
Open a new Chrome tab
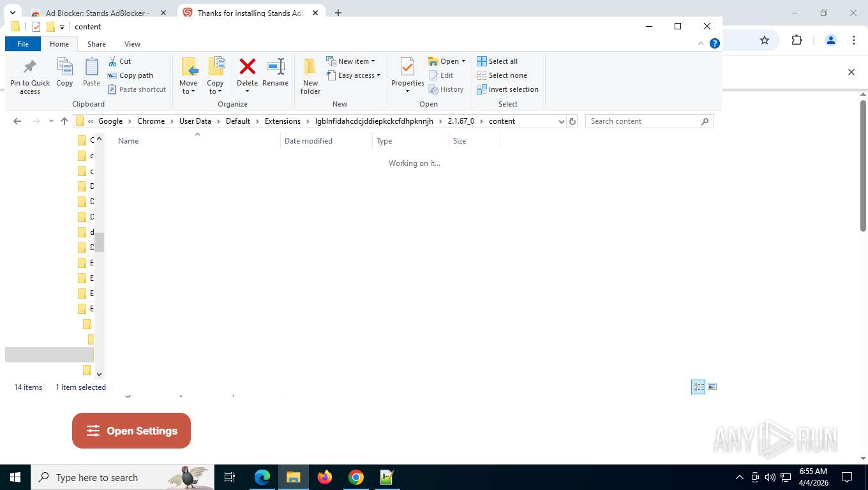[x=338, y=13]
